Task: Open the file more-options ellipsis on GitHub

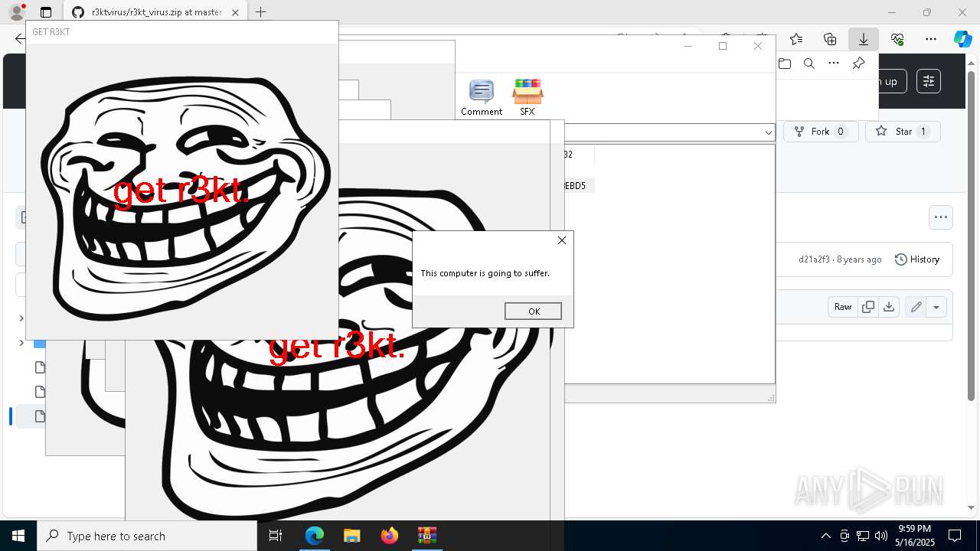Action: tap(941, 217)
